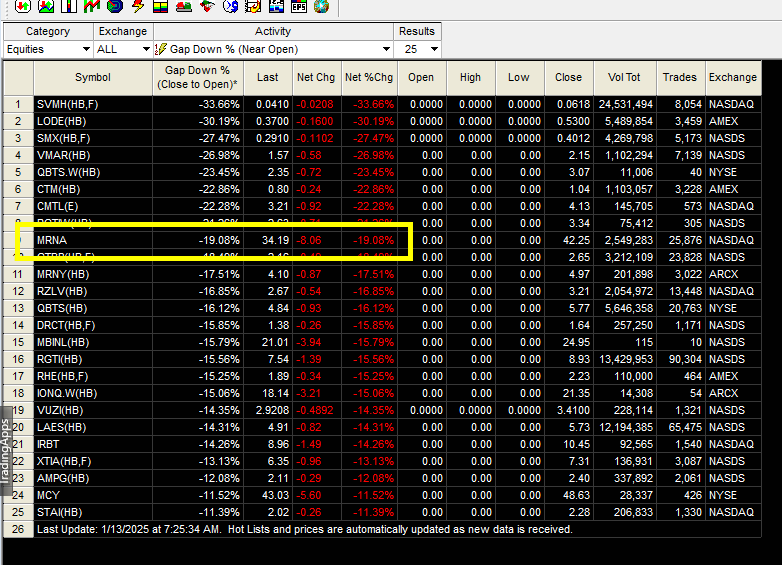Select the VMAR(HB) symbol
782x565 pixels.
(63, 155)
